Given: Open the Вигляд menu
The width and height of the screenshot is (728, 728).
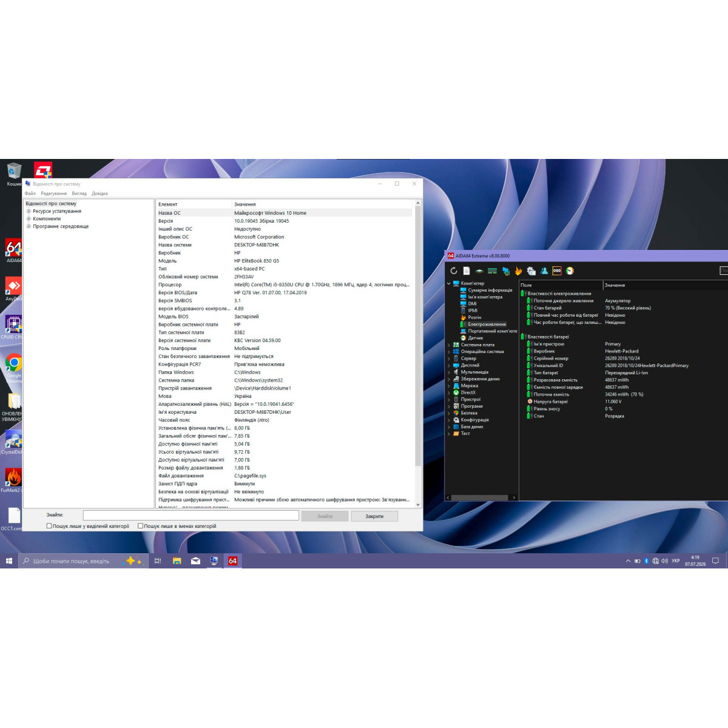Looking at the screenshot, I should click(79, 194).
